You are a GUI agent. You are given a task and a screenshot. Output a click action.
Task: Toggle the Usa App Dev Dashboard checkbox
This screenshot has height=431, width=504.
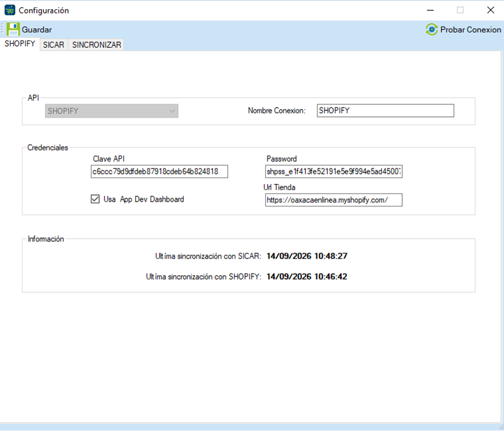pyautogui.click(x=95, y=199)
